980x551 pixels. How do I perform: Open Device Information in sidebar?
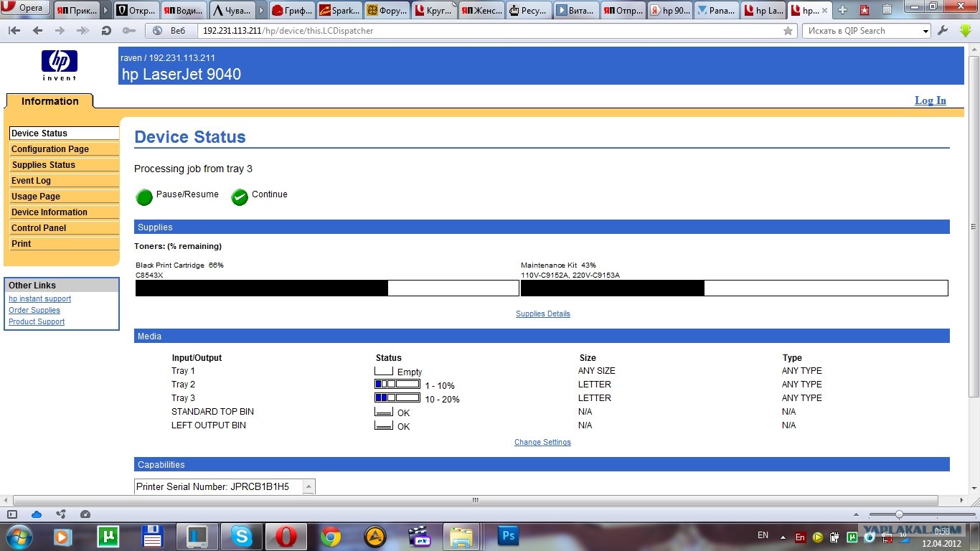tap(64, 212)
